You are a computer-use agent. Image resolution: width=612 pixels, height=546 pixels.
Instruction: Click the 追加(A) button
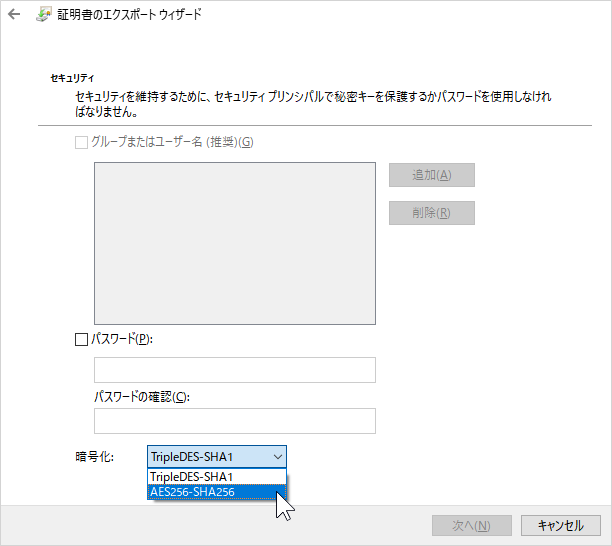tap(432, 175)
